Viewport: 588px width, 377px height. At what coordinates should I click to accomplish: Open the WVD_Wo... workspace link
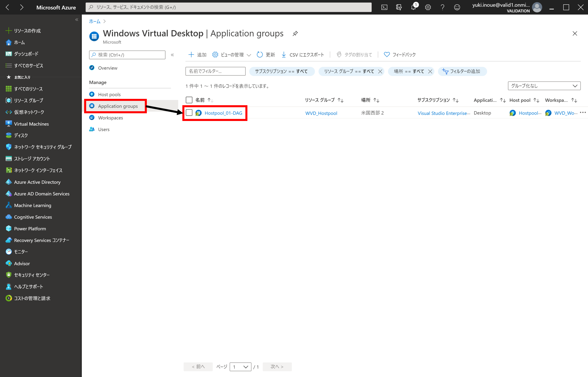(566, 113)
